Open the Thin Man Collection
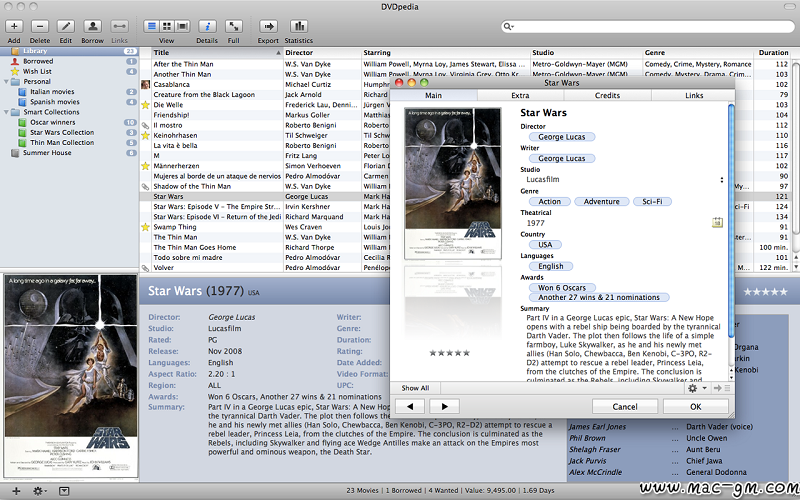800x500 pixels. click(x=69, y=143)
